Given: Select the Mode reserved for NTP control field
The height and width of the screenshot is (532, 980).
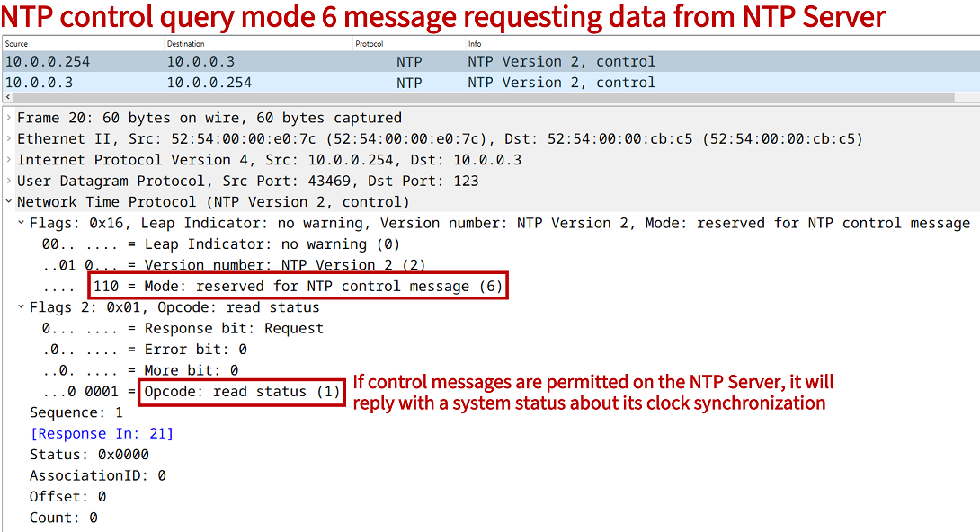Looking at the screenshot, I should [297, 287].
